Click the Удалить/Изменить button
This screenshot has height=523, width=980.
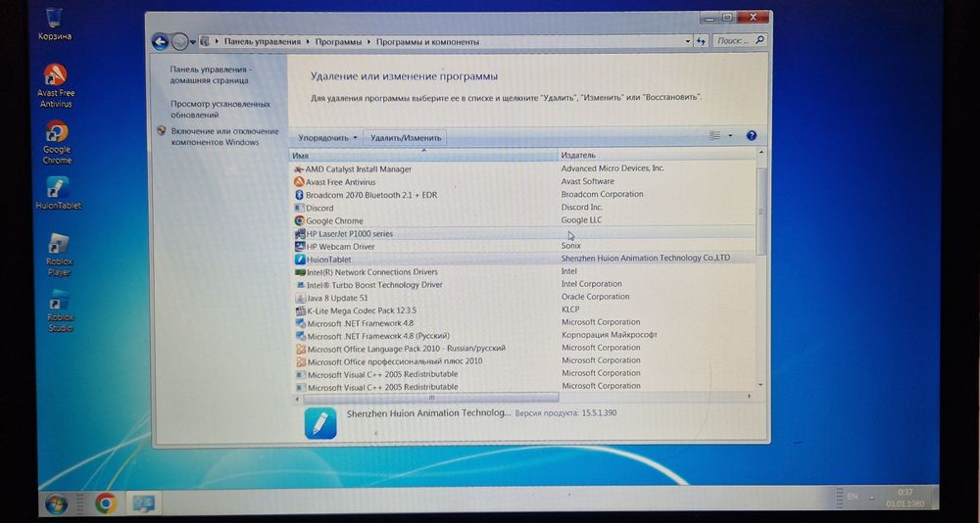click(406, 137)
